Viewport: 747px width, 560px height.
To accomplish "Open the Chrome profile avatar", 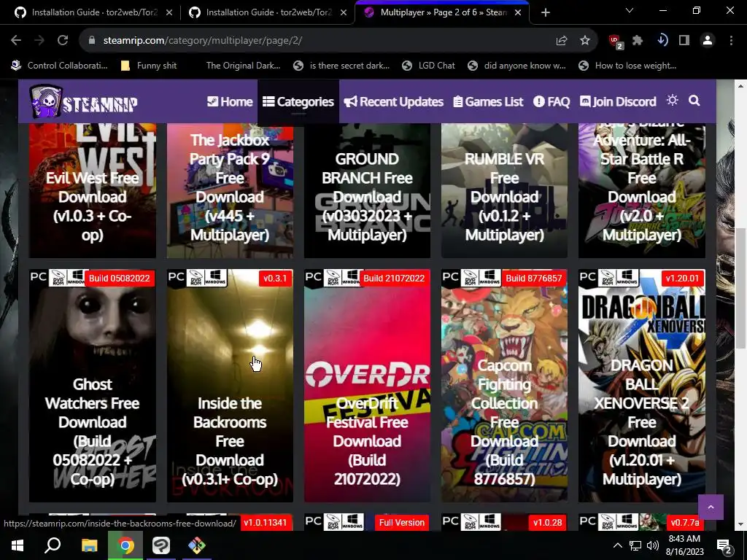I will [x=708, y=41].
